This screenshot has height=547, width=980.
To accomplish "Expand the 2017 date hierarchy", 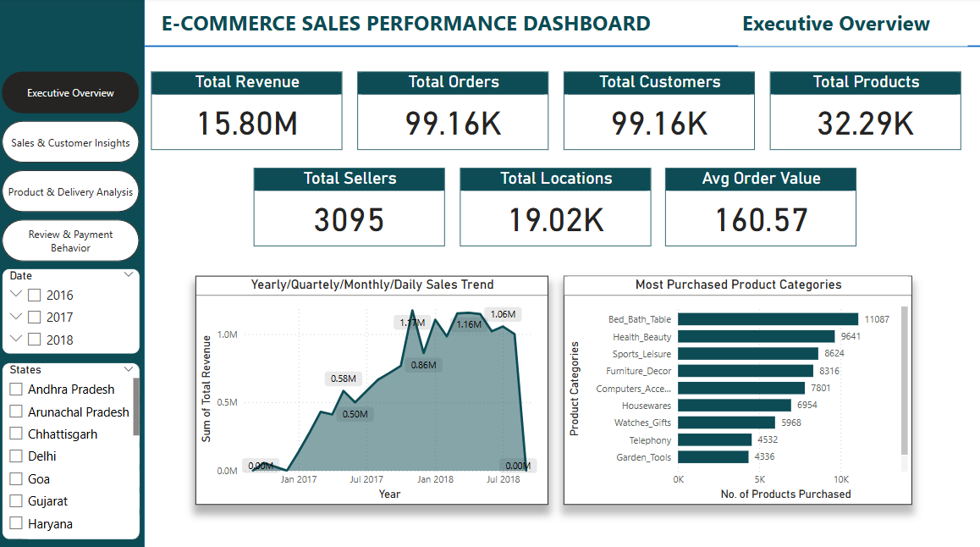I will click(16, 316).
